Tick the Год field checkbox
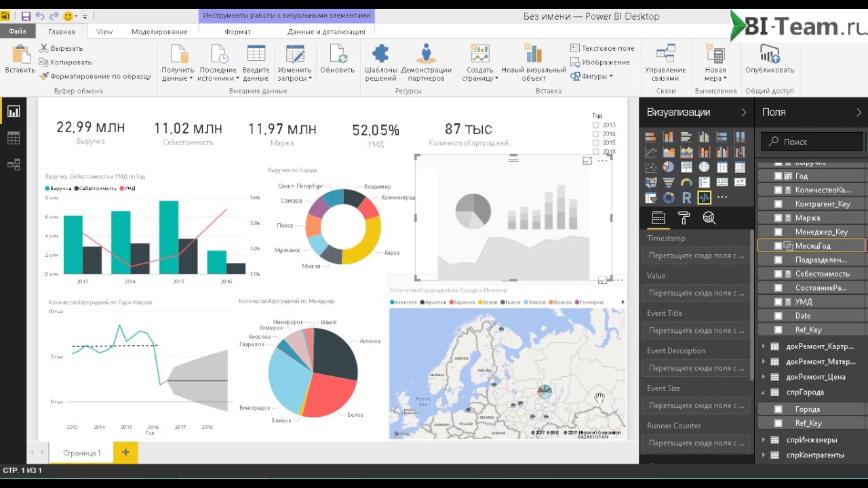The height and width of the screenshot is (488, 868). point(778,176)
